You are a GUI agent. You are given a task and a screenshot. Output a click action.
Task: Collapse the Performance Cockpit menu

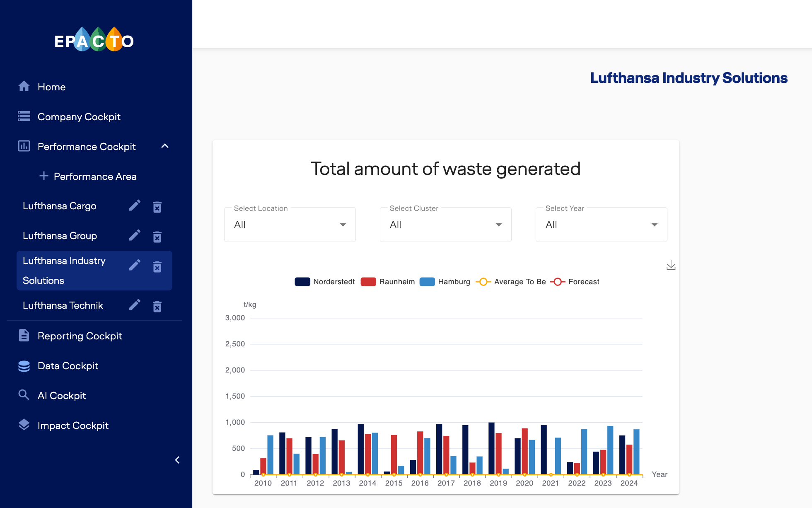(165, 146)
